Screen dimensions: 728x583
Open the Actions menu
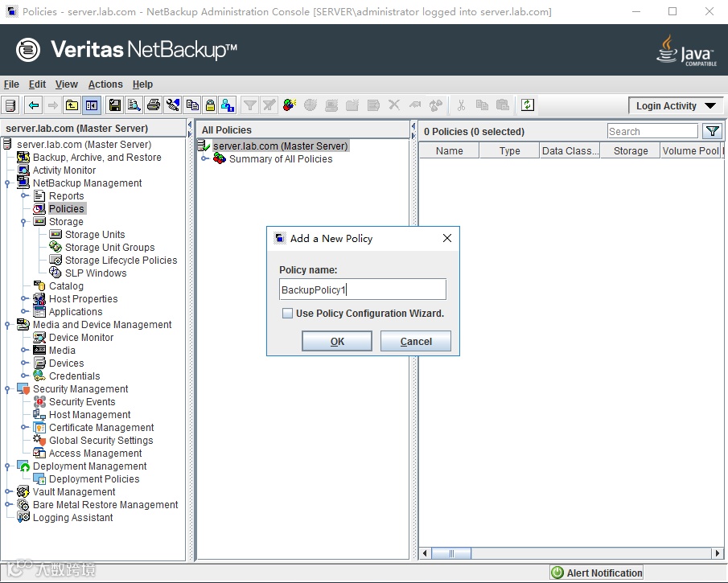105,84
